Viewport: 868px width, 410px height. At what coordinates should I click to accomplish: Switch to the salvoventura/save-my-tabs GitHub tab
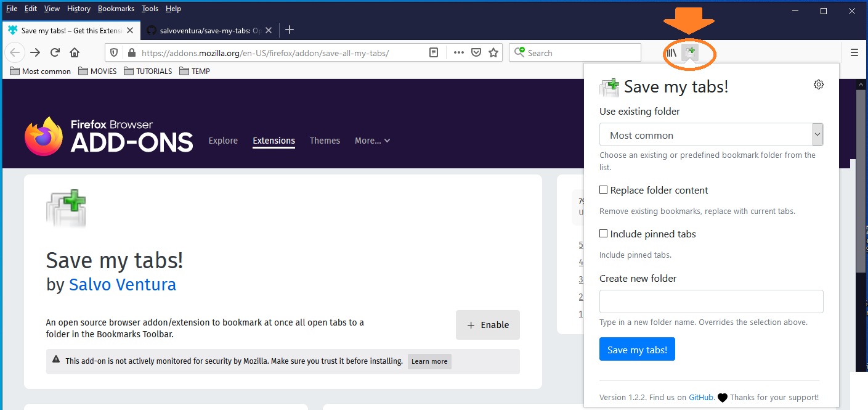209,30
